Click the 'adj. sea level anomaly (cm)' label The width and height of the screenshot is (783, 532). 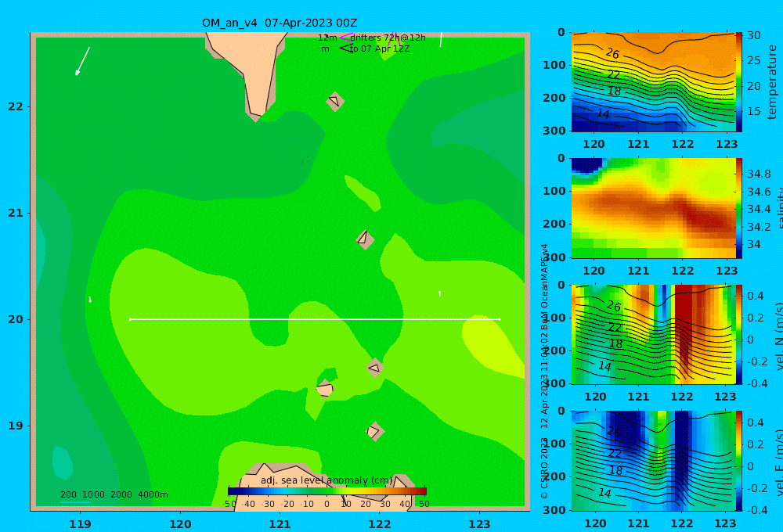[x=327, y=480]
